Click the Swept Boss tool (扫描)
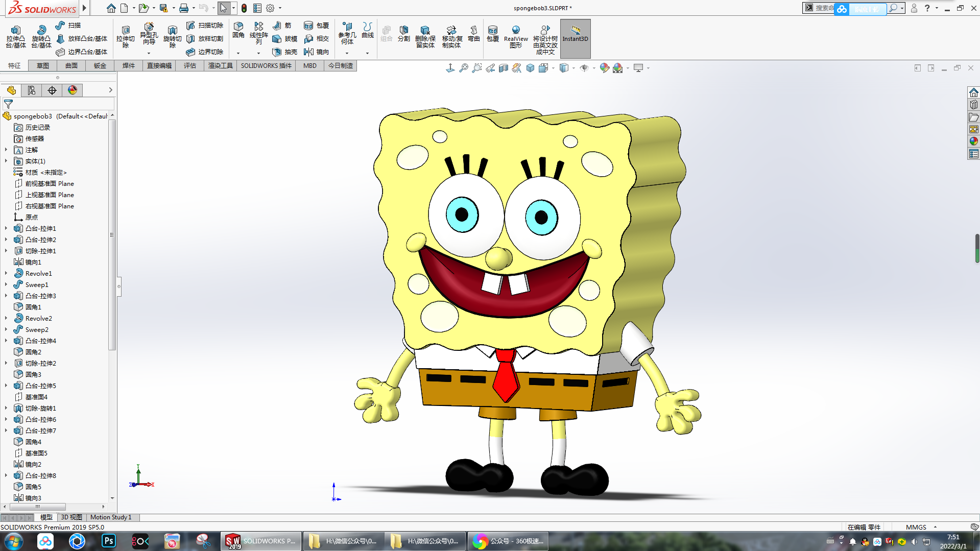Image resolution: width=980 pixels, height=551 pixels. point(68,25)
